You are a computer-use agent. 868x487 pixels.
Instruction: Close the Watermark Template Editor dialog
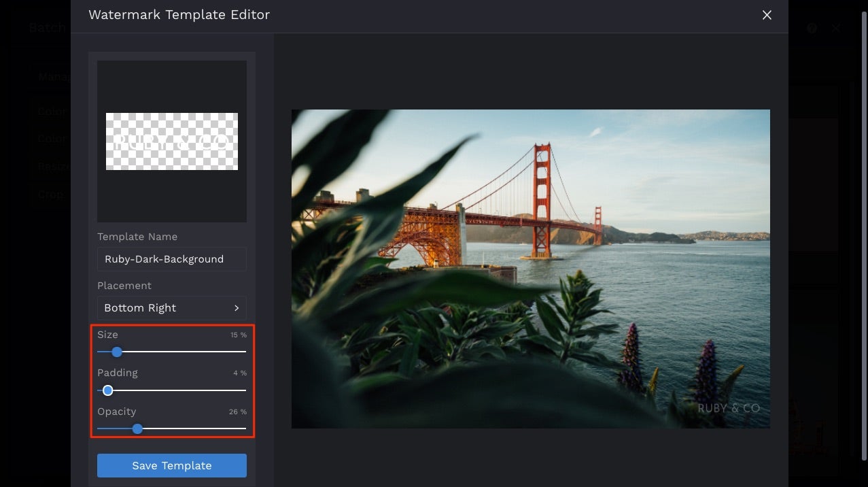pyautogui.click(x=767, y=14)
